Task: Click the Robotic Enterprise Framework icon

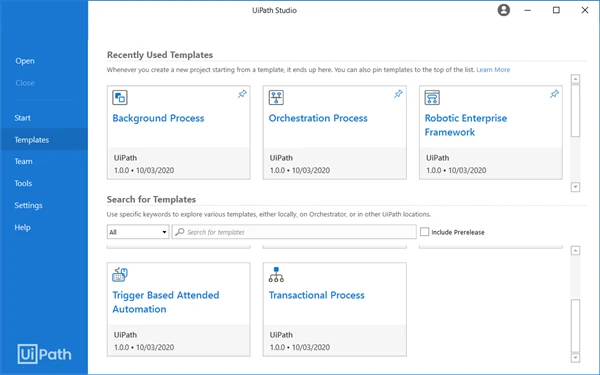Action: (x=432, y=97)
